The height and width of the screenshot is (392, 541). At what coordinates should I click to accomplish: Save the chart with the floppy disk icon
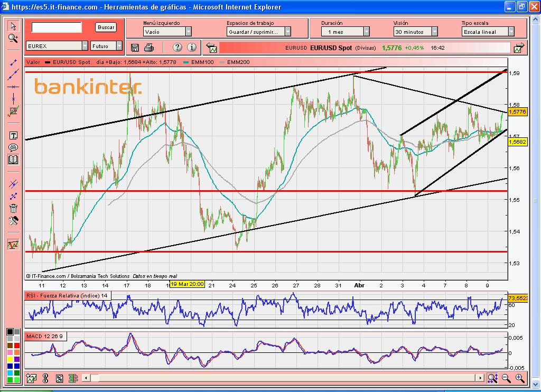click(135, 48)
